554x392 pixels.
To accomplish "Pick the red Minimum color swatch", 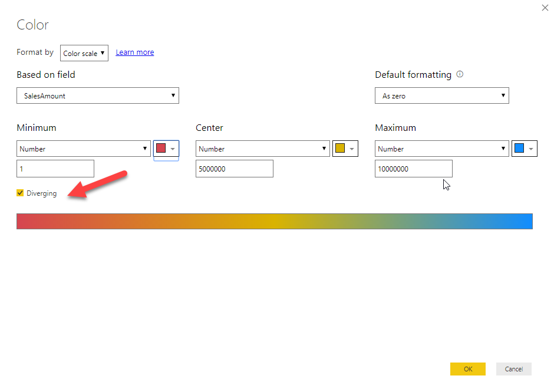I will (x=166, y=149).
